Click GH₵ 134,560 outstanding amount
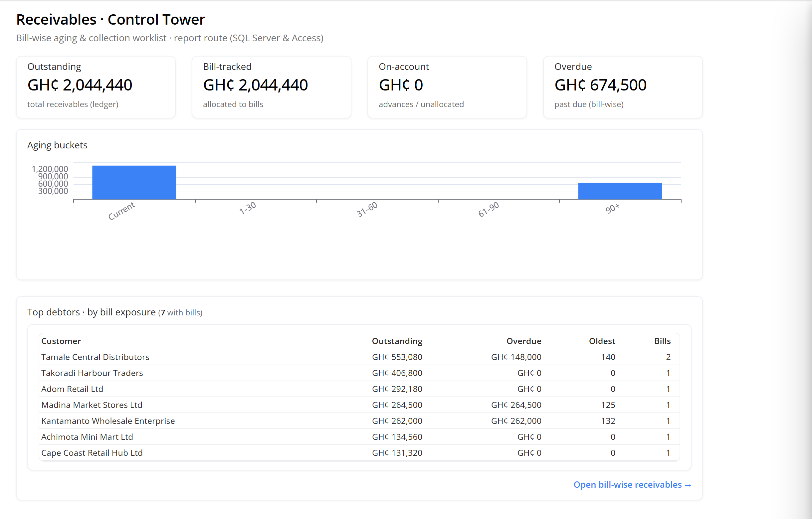Screen dimensions: 812x519 397,437
